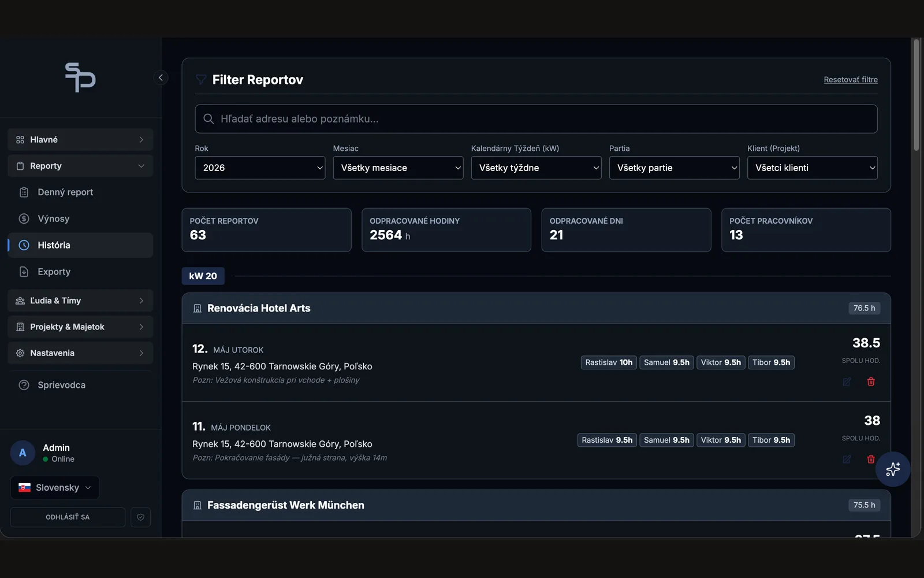Click Odhlásiť sa button
This screenshot has height=578, width=924.
pyautogui.click(x=68, y=517)
